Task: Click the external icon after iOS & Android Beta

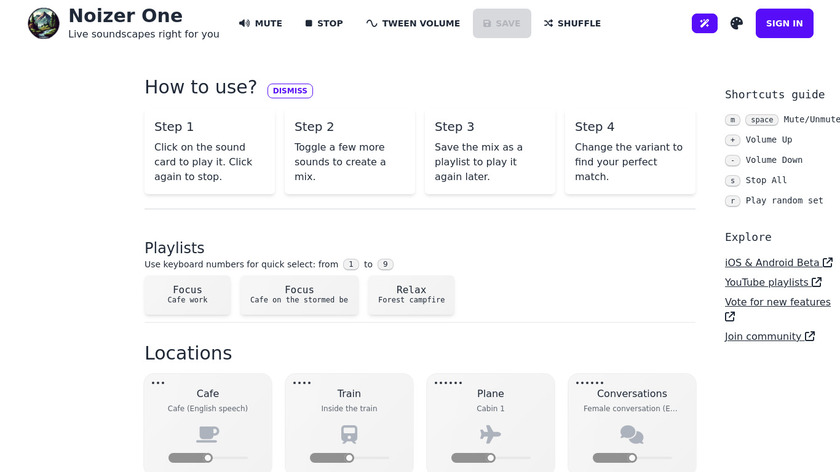Action: point(828,262)
